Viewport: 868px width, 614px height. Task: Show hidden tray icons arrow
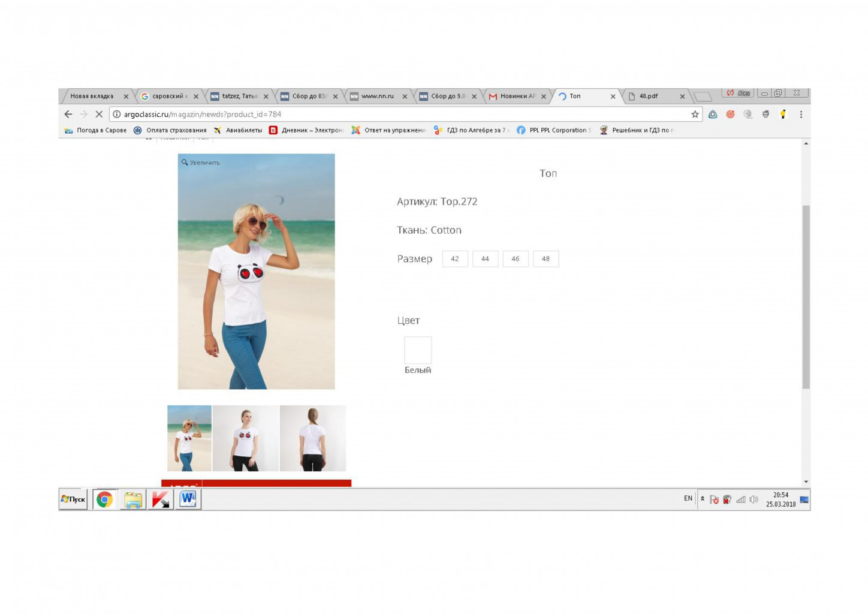click(x=703, y=499)
